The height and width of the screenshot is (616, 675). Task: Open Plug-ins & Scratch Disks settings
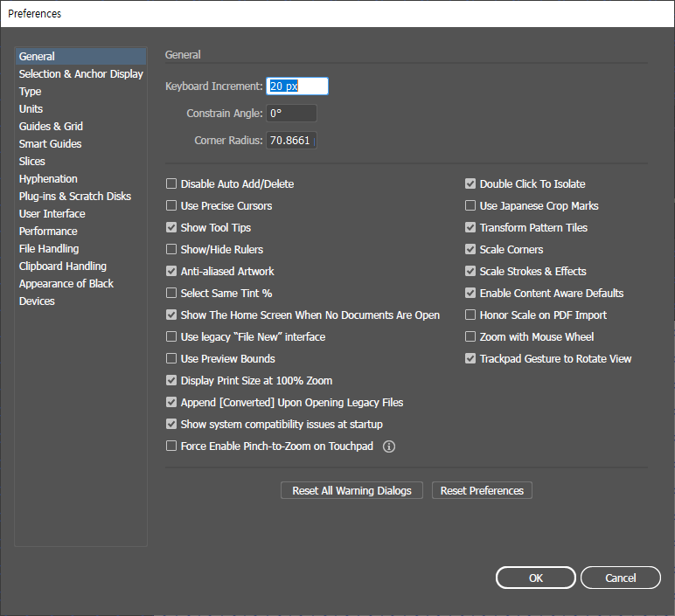[x=81, y=196]
